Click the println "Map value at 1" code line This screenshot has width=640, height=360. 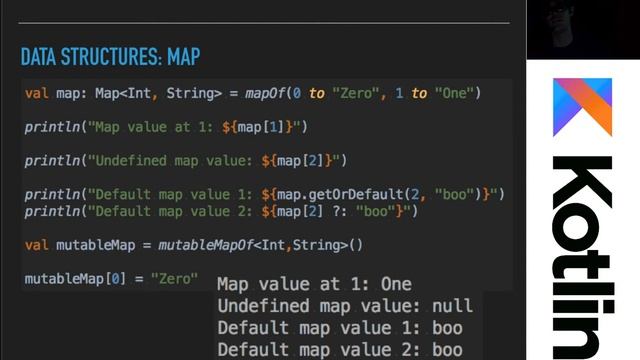(x=166, y=127)
